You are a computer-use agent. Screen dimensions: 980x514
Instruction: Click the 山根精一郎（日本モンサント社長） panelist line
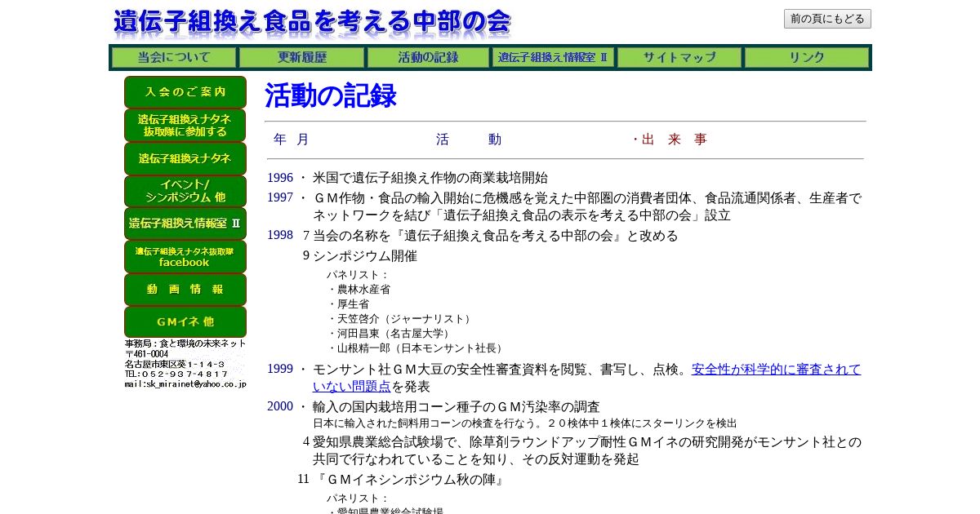pyautogui.click(x=417, y=348)
